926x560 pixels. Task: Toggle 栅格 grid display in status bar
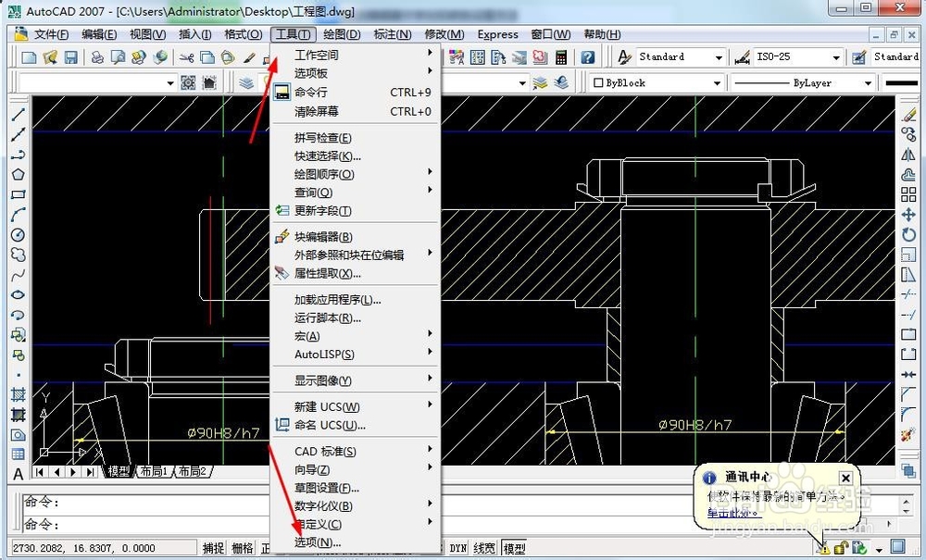pos(242,548)
